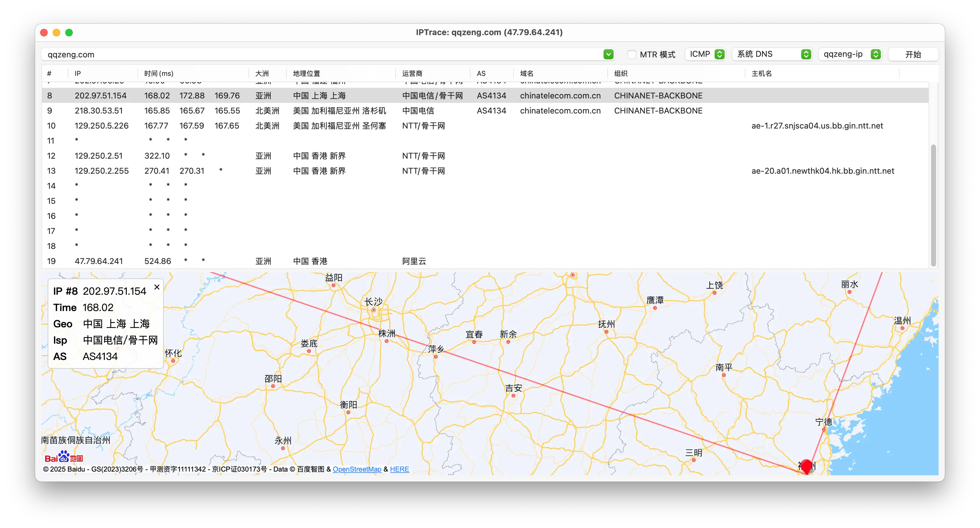Select hop 12 IP 129.250.2.51
This screenshot has height=528, width=980.
click(x=99, y=156)
